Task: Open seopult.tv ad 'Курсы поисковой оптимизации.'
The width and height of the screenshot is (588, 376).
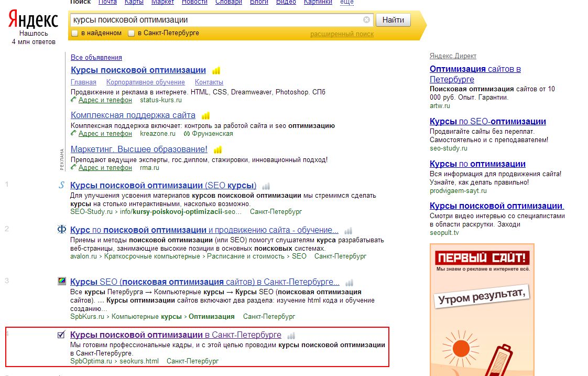Action: pyautogui.click(x=496, y=206)
